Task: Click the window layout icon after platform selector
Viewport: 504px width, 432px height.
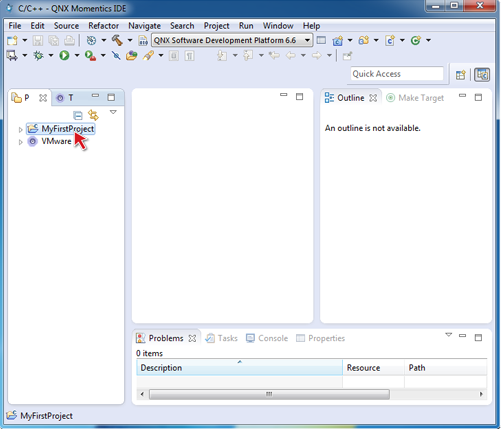Action: pyautogui.click(x=321, y=40)
